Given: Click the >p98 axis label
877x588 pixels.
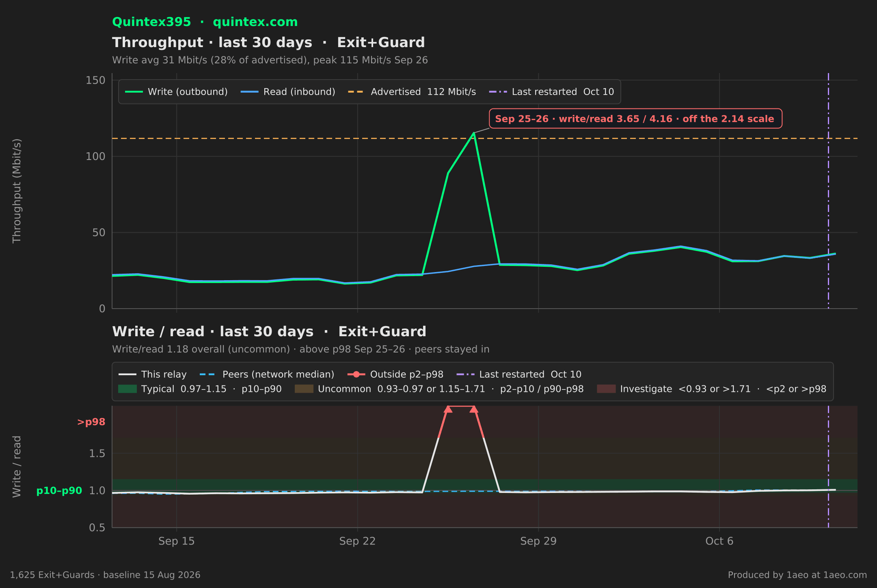Looking at the screenshot, I should click(91, 422).
